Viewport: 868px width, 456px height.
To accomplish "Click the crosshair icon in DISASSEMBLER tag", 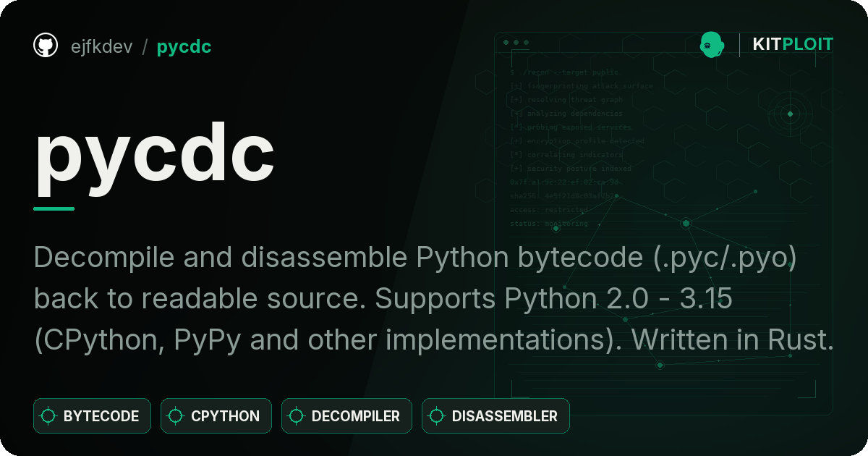I will click(x=437, y=416).
